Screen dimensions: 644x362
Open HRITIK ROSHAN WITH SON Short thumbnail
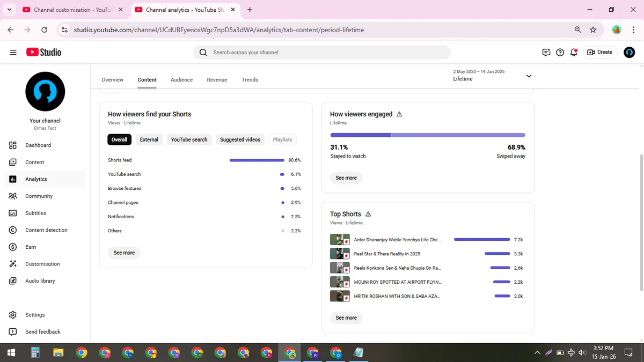coord(340,296)
